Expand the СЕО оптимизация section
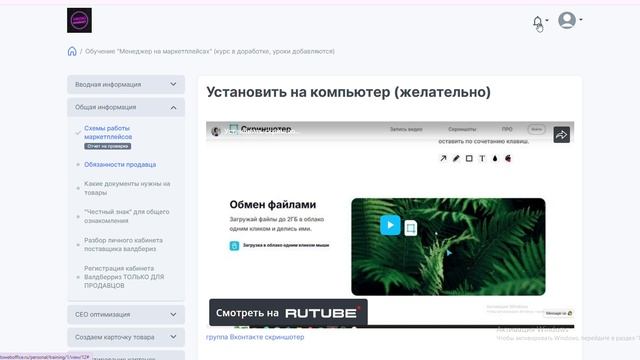Image resolution: width=640 pixels, height=360 pixels. pos(126,315)
